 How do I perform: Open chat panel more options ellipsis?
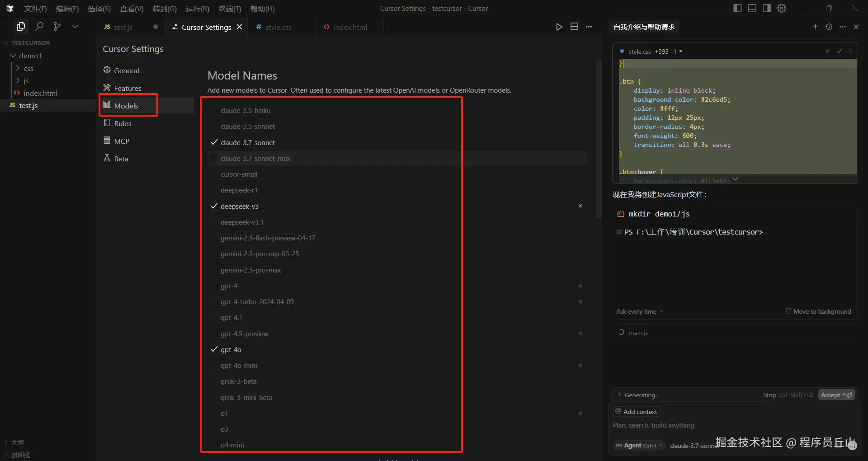point(842,27)
